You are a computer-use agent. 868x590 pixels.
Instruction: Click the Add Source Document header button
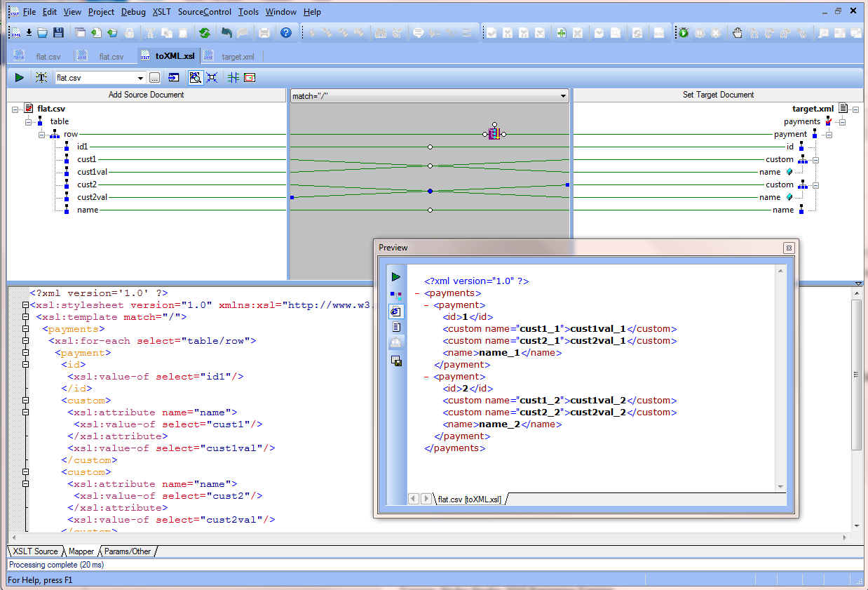146,95
